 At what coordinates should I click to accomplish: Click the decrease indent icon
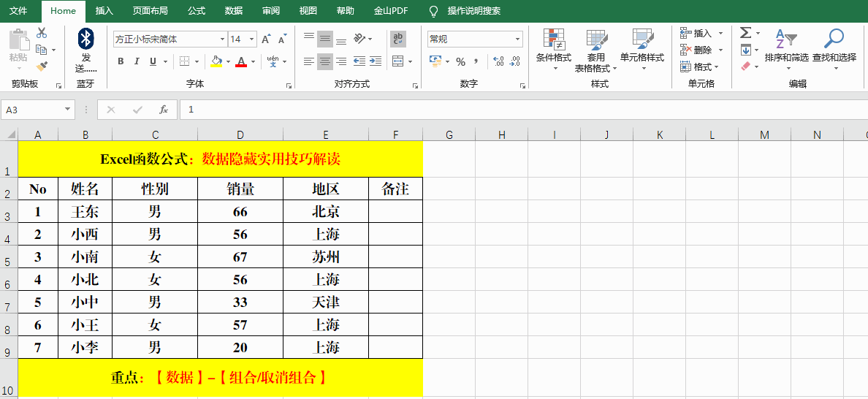pyautogui.click(x=359, y=61)
